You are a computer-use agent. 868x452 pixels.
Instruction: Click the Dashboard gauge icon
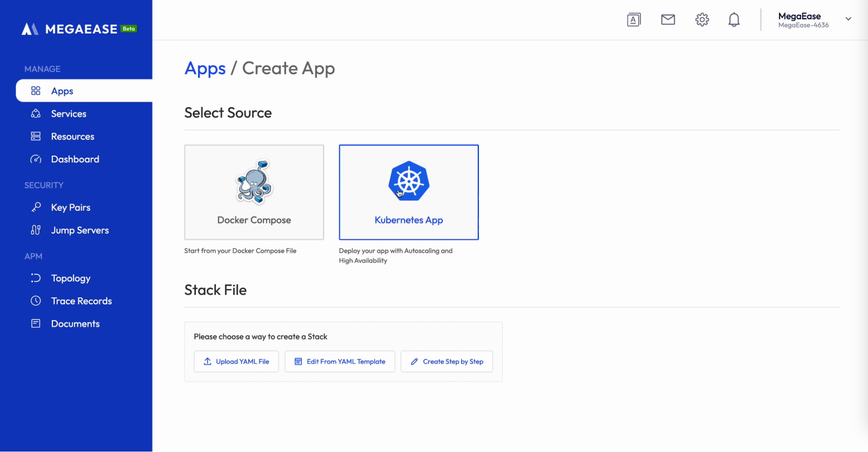coord(36,159)
